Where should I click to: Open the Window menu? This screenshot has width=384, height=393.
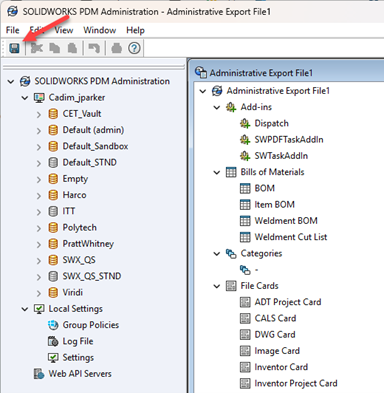point(100,30)
